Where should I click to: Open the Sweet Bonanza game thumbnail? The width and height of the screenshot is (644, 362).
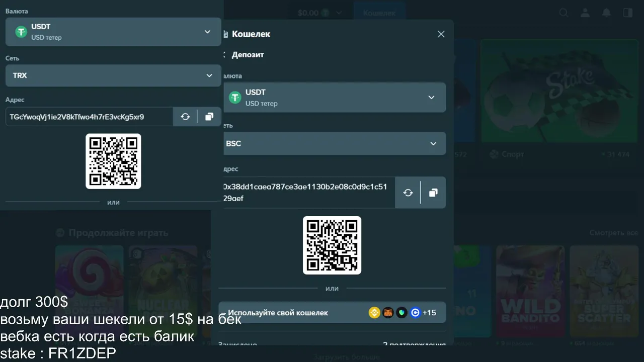point(89,292)
